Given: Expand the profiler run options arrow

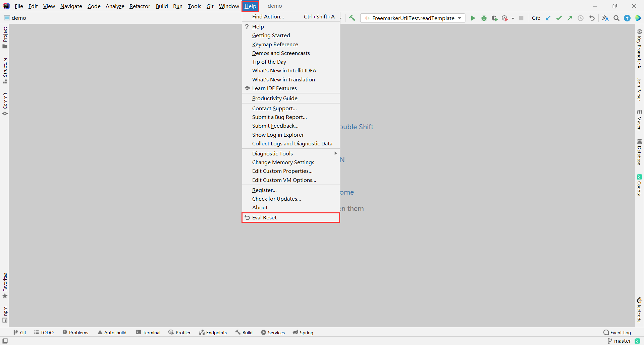Looking at the screenshot, I should tap(513, 18).
